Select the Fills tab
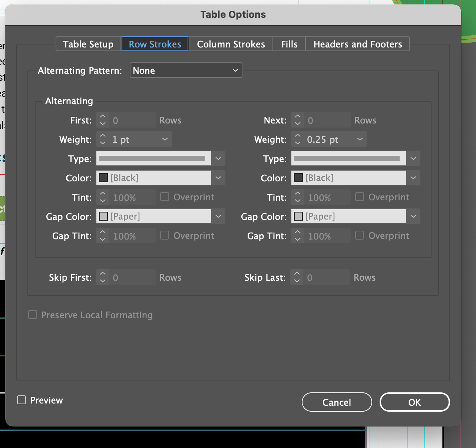 coord(289,44)
